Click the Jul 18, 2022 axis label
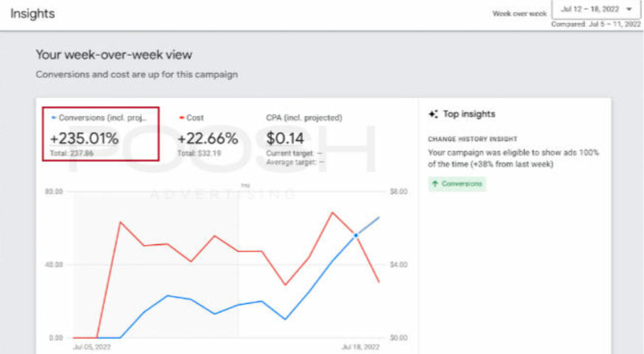 pos(360,347)
